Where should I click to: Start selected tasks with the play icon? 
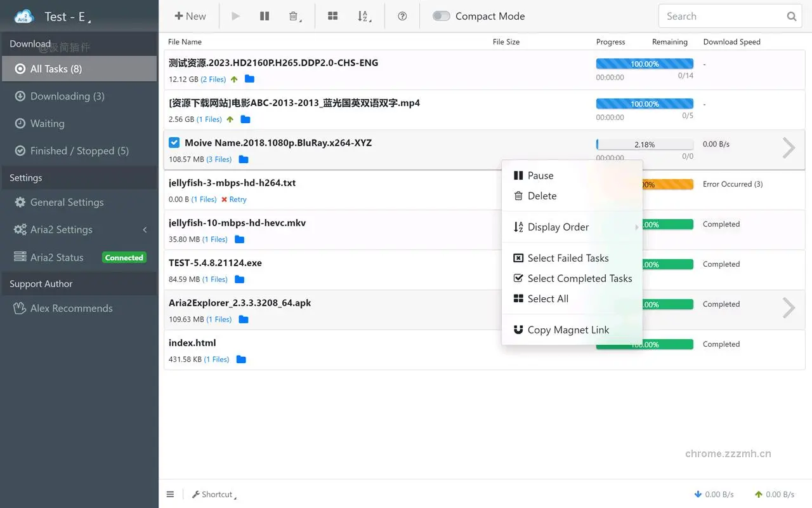(236, 17)
